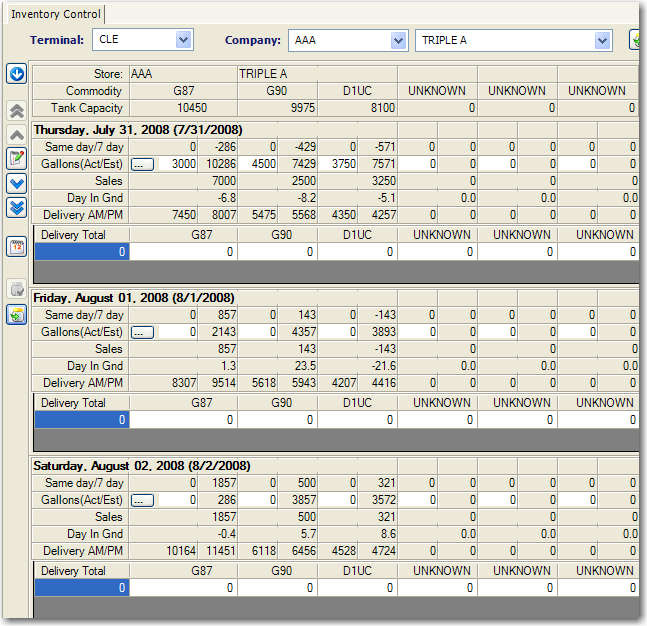
Task: Open the company name dropdown TRIPLE A
Action: pyautogui.click(x=602, y=40)
